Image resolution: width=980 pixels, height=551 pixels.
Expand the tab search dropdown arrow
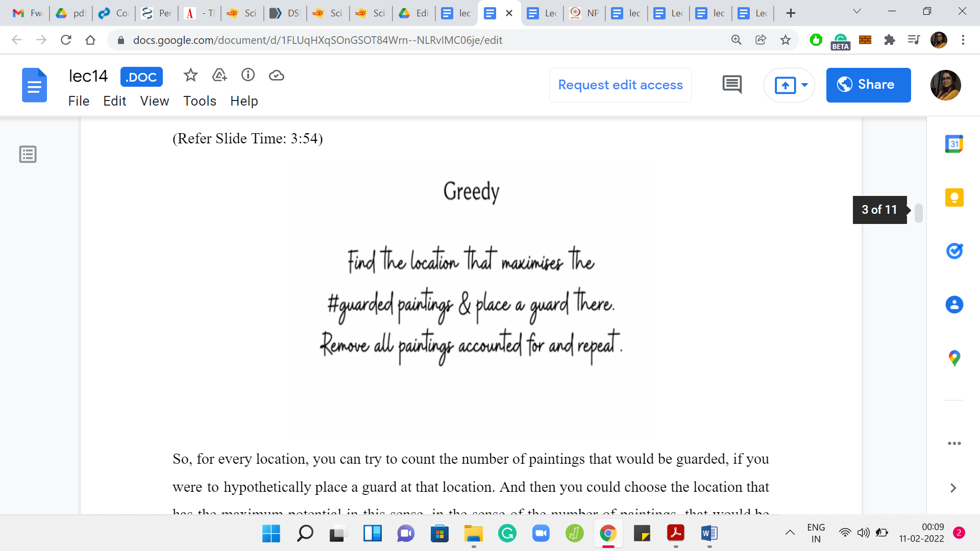(x=857, y=12)
